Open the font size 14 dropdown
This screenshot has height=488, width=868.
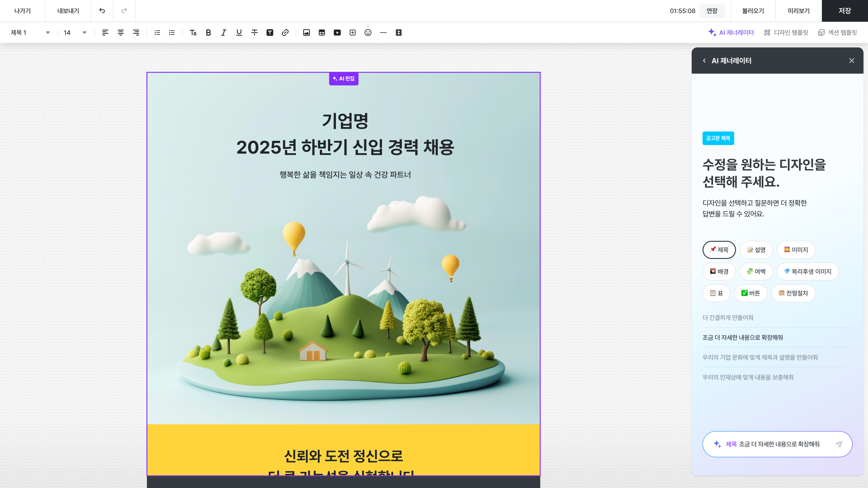(75, 32)
